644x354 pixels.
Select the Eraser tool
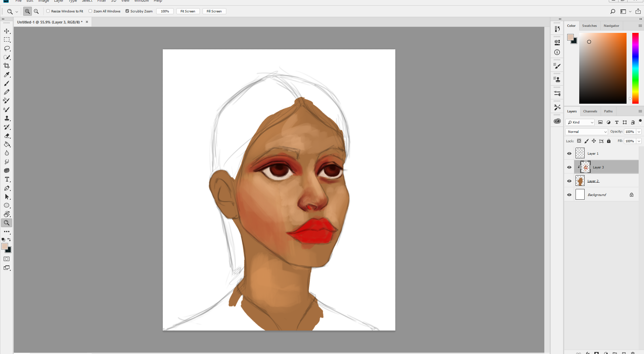(7, 136)
